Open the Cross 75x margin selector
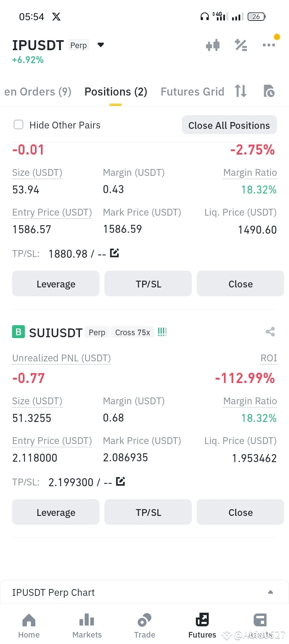 pos(132,332)
